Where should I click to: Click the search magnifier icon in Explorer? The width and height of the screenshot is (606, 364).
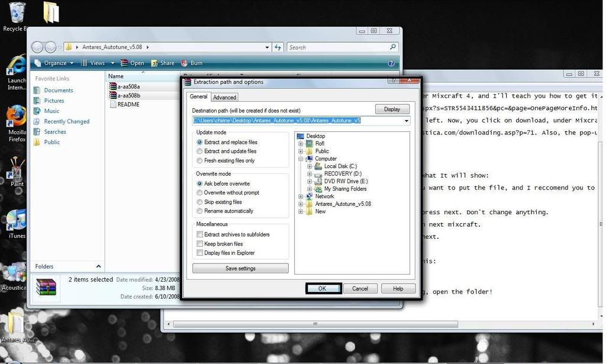(x=393, y=47)
